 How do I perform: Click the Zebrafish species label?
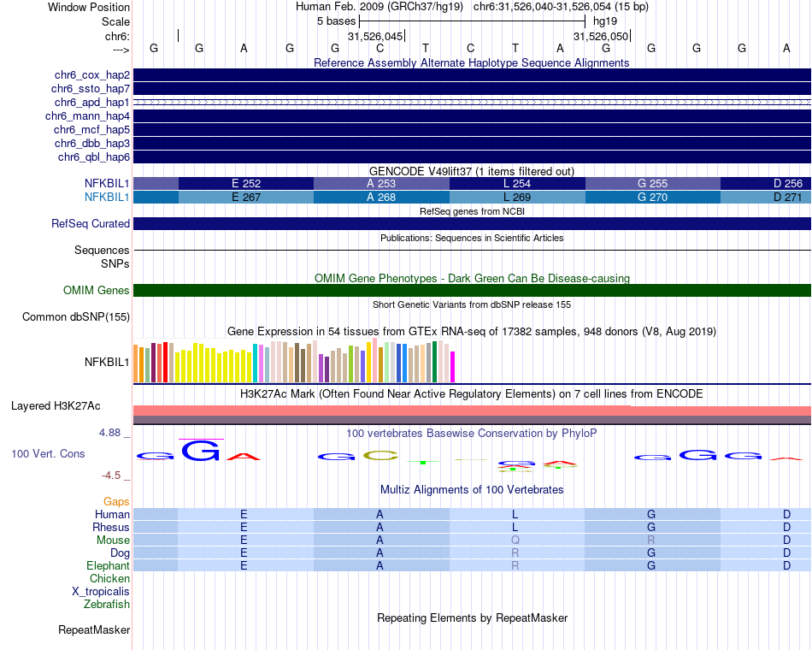click(x=107, y=605)
